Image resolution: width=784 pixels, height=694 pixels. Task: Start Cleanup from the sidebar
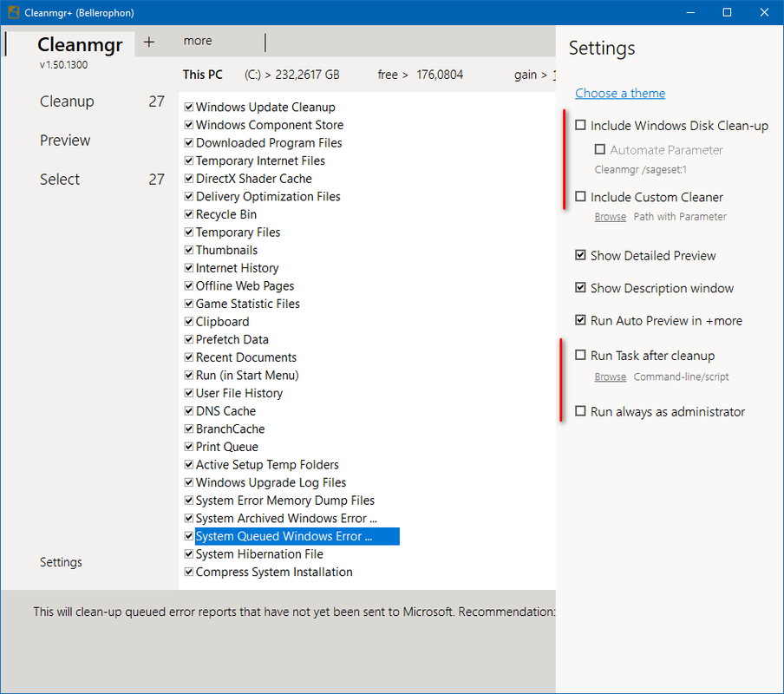pyautogui.click(x=67, y=101)
